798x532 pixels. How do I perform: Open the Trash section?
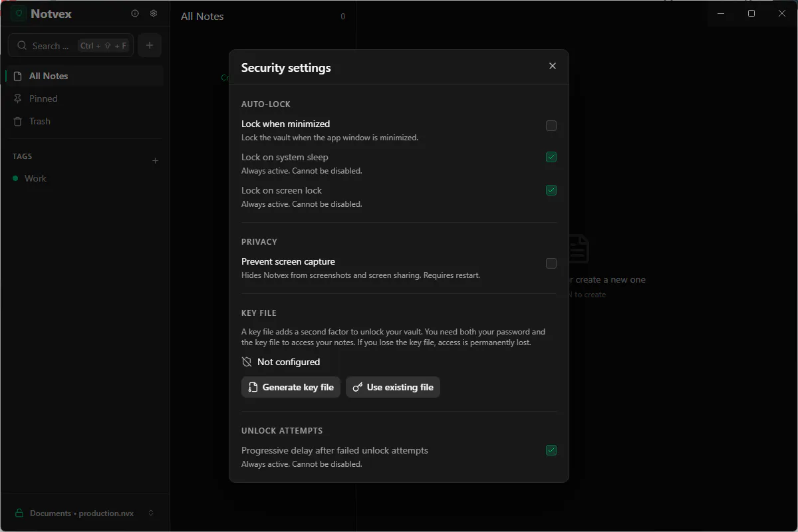point(84,121)
